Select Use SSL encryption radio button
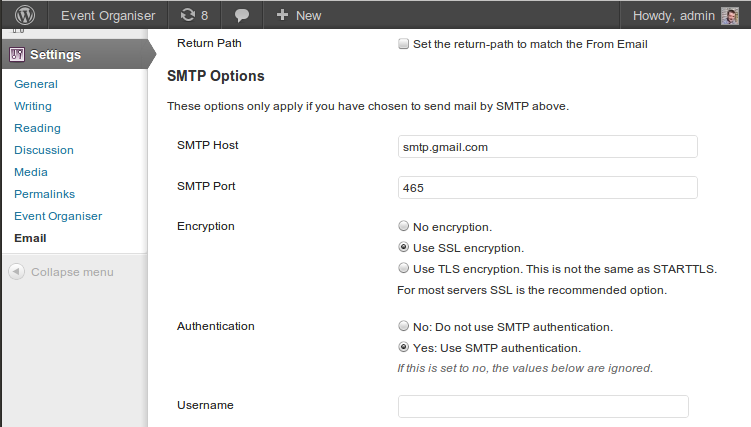 tap(403, 247)
